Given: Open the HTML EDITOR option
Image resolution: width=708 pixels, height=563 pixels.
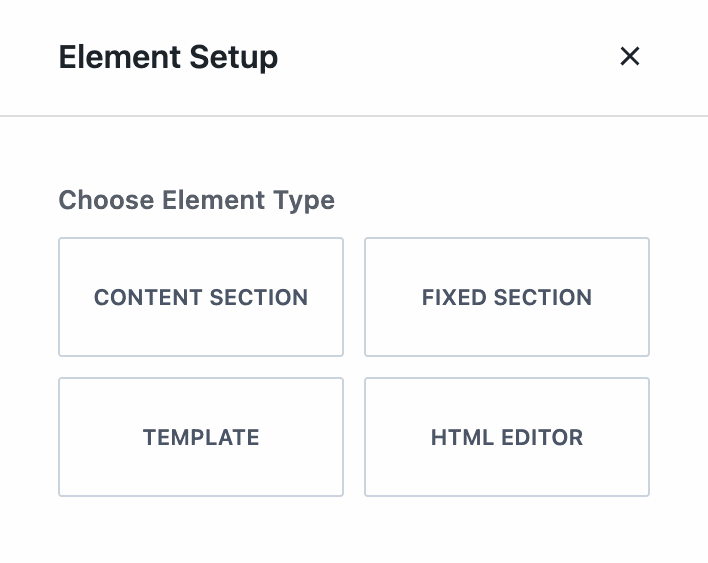Looking at the screenshot, I should [x=507, y=437].
